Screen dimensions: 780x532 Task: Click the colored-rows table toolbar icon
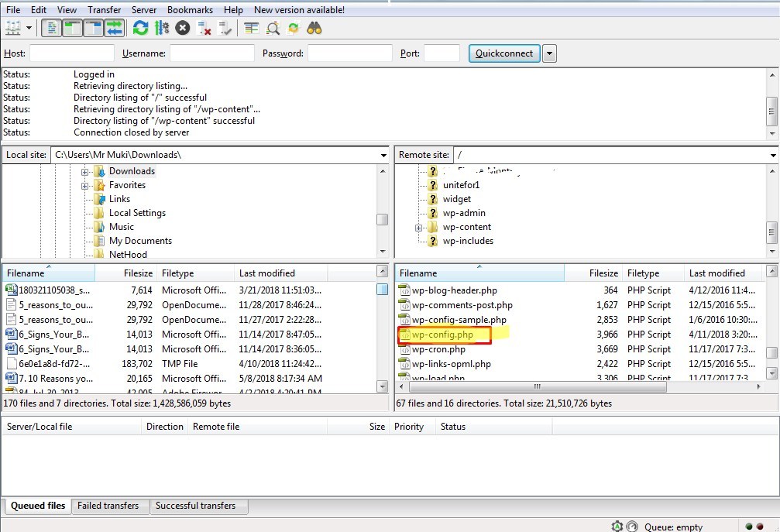pos(252,29)
